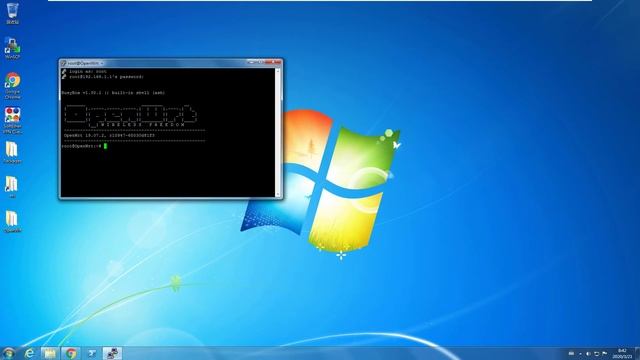The width and height of the screenshot is (640, 360).
Task: Click the WIRELESS FREEDOM banner text
Action: coord(142,124)
